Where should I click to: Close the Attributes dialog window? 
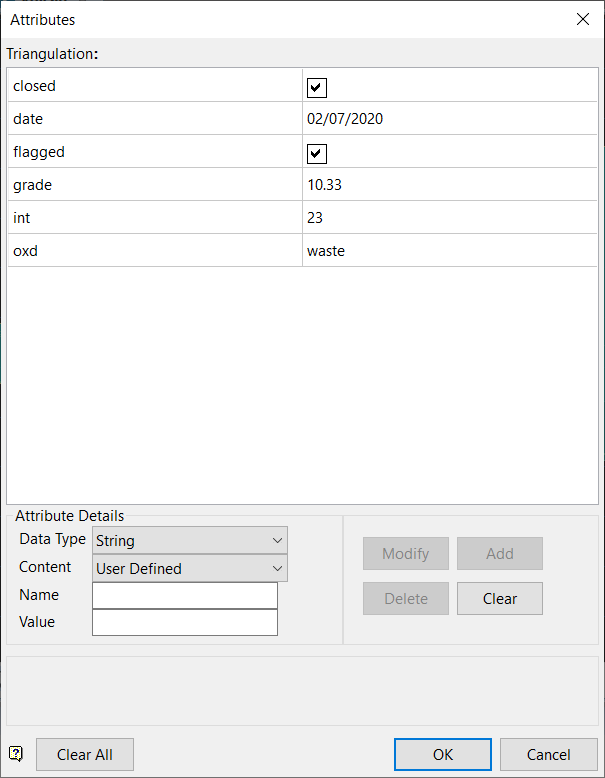(583, 19)
